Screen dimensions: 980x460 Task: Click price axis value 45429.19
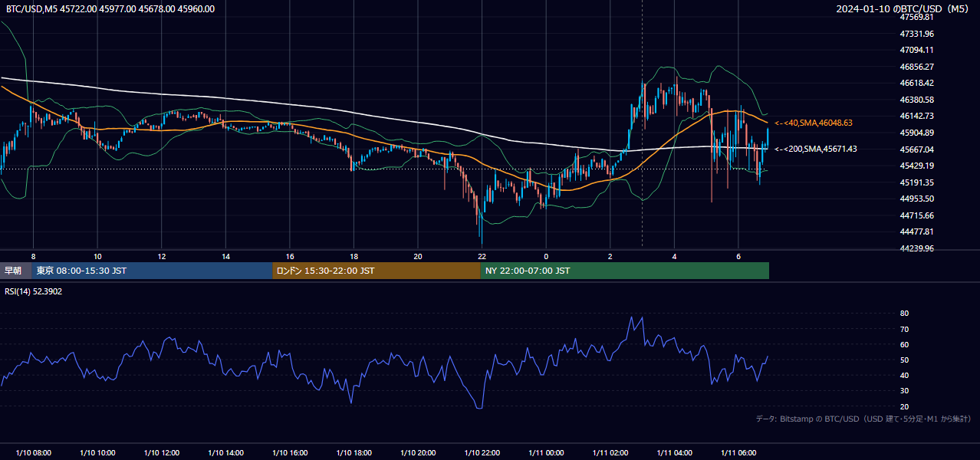pyautogui.click(x=916, y=166)
